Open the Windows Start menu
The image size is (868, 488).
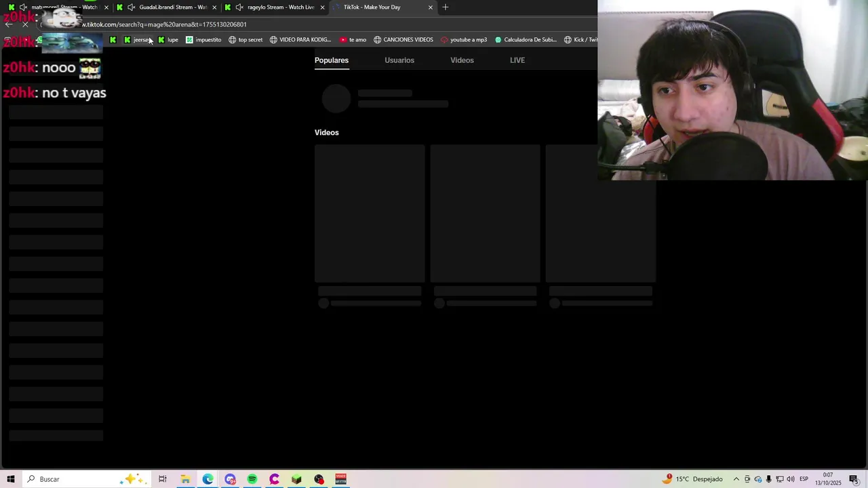11,479
